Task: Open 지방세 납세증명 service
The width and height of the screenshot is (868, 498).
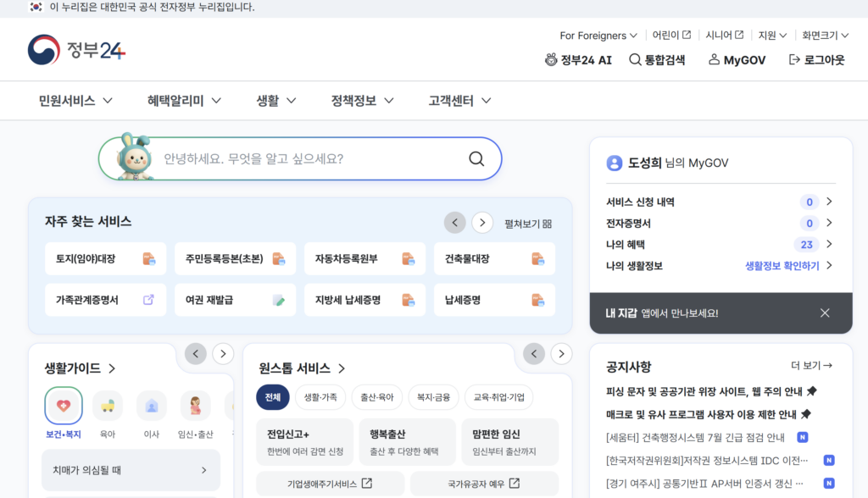Action: click(x=364, y=300)
